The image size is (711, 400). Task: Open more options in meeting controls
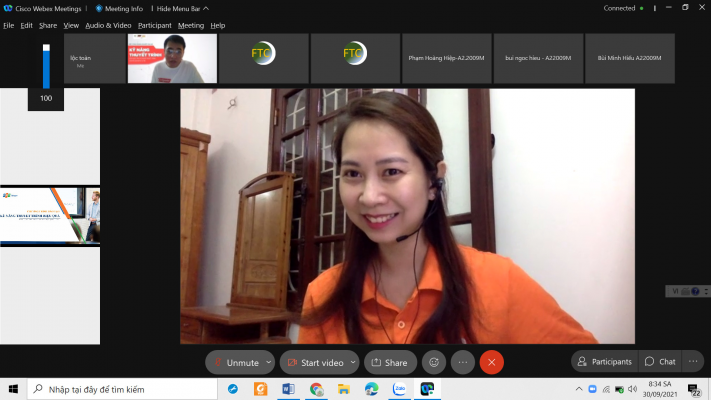[x=462, y=362]
